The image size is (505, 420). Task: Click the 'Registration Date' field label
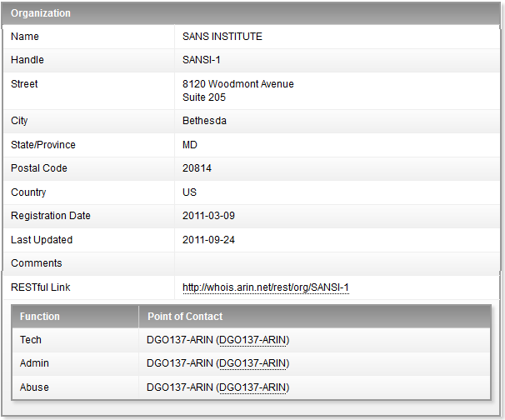51,216
